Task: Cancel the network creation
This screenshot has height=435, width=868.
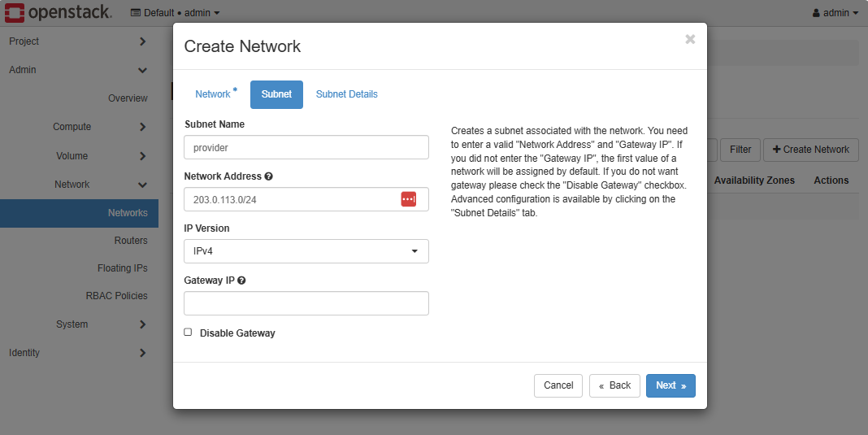Action: (x=558, y=385)
